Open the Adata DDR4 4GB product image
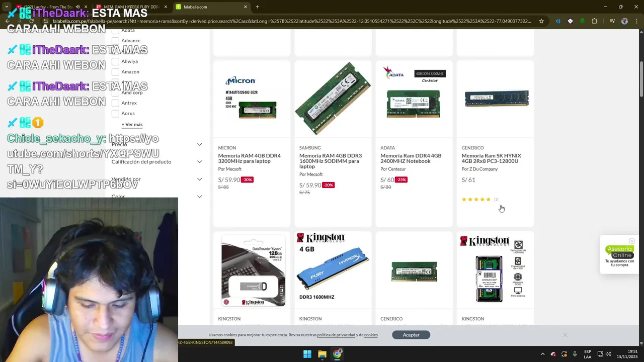 pos(414,99)
